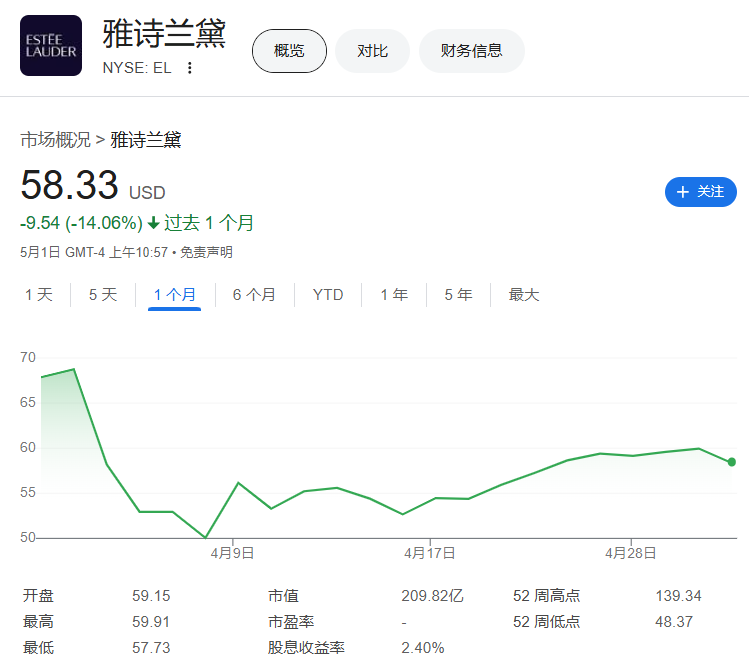Click the 雅诗兰黛 company title heading
The height and width of the screenshot is (670, 749).
click(164, 33)
